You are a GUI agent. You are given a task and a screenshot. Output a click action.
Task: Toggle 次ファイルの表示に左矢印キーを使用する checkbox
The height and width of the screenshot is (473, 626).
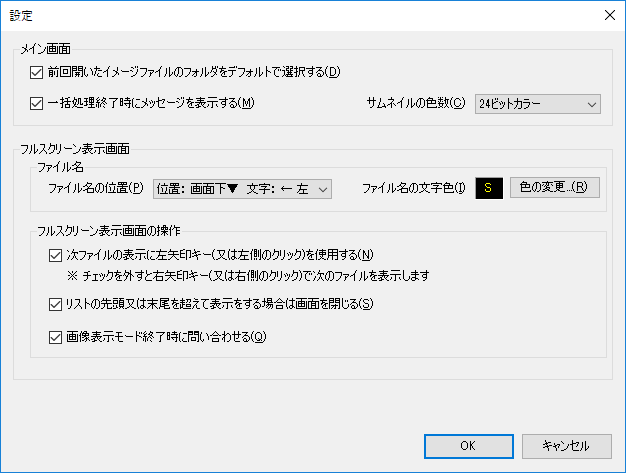click(55, 255)
